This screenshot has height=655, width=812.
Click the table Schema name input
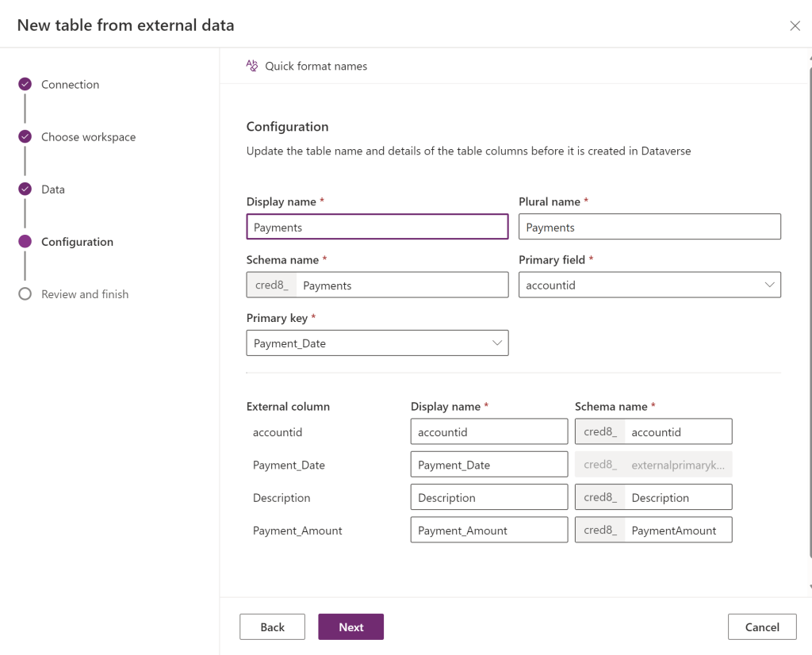(402, 285)
